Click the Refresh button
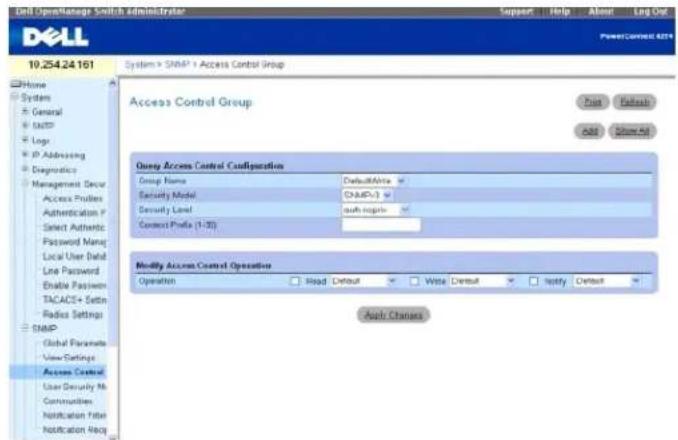678x440 pixels. 634,102
